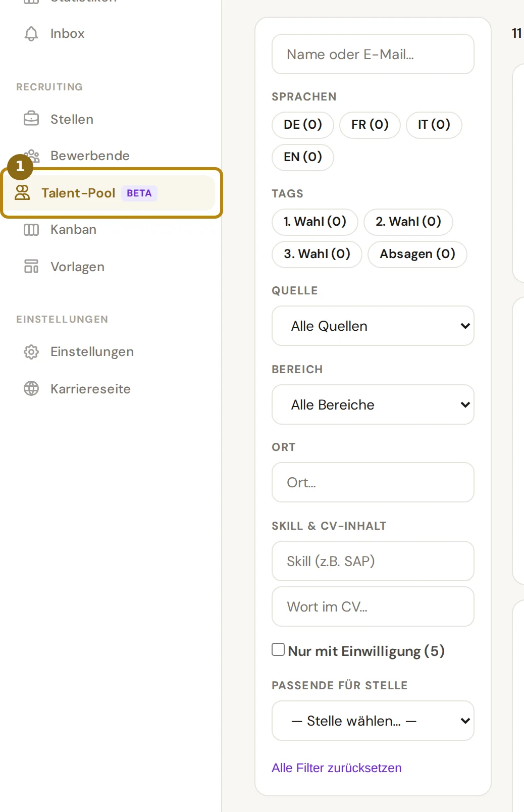
Task: Check Nur mit Einwilligung checkbox
Action: (x=278, y=649)
